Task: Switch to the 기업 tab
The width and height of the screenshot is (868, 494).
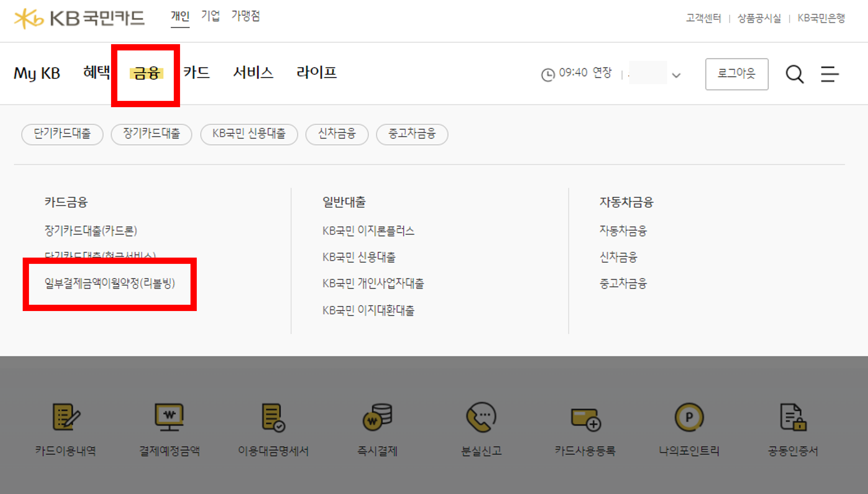Action: (x=211, y=16)
